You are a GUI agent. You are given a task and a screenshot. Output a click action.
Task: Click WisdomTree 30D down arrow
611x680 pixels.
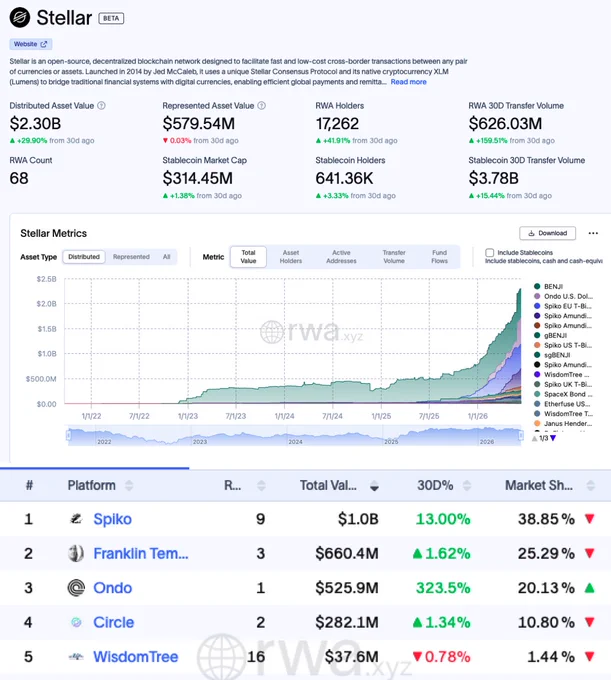tap(417, 657)
